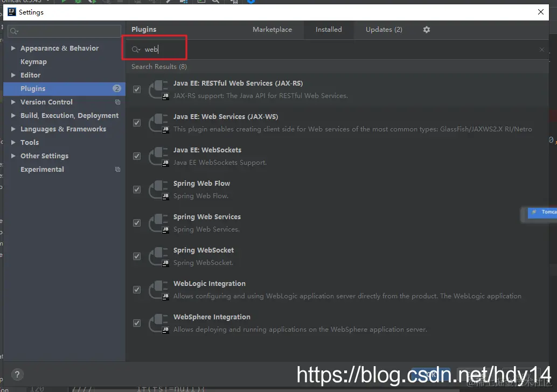The image size is (557, 392).
Task: Expand the Version Control arrow
Action: point(13,102)
